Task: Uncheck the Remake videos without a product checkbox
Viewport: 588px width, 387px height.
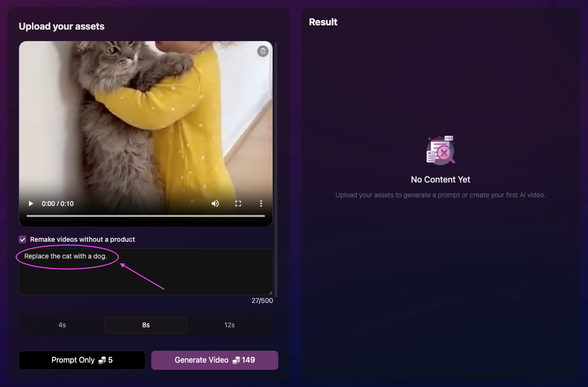Action: 22,239
